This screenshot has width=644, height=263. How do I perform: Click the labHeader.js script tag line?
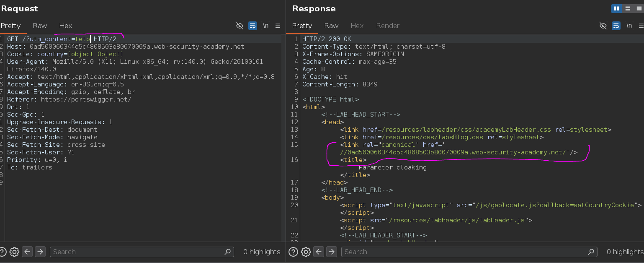pyautogui.click(x=436, y=220)
